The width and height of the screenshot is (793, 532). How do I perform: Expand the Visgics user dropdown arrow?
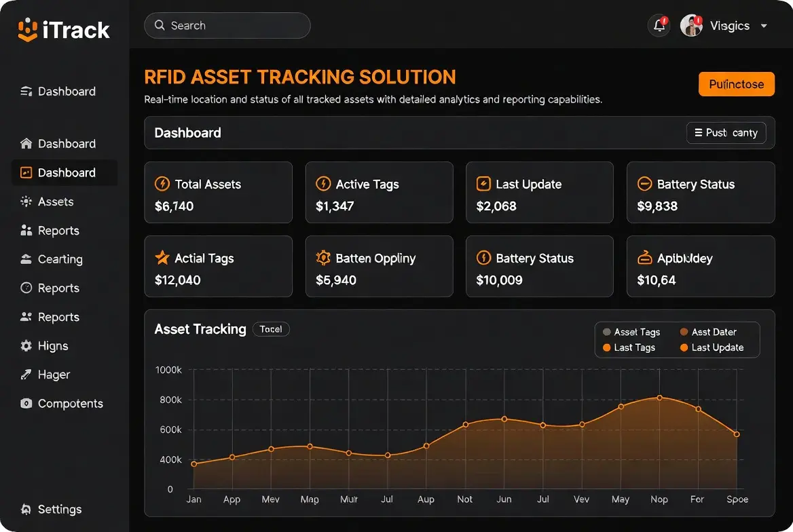click(764, 26)
